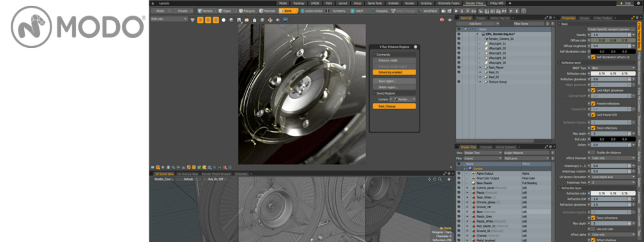Click the Filter Items input field

[x=528, y=24]
